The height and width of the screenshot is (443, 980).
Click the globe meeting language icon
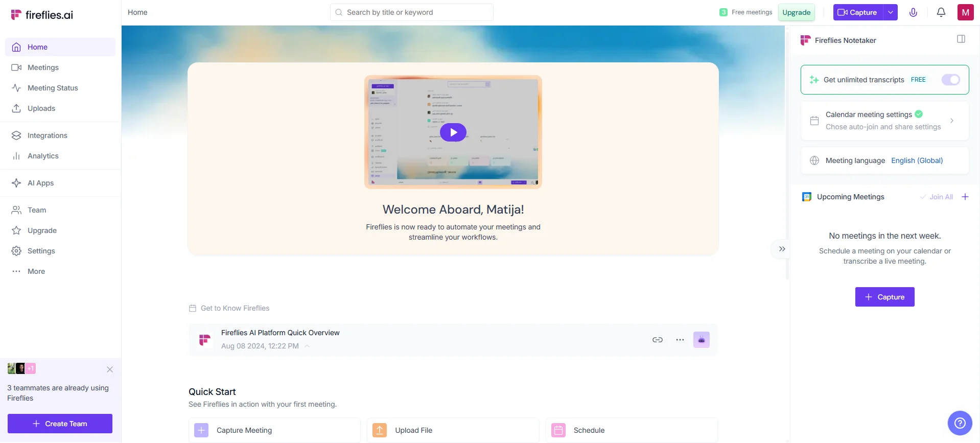tap(814, 160)
